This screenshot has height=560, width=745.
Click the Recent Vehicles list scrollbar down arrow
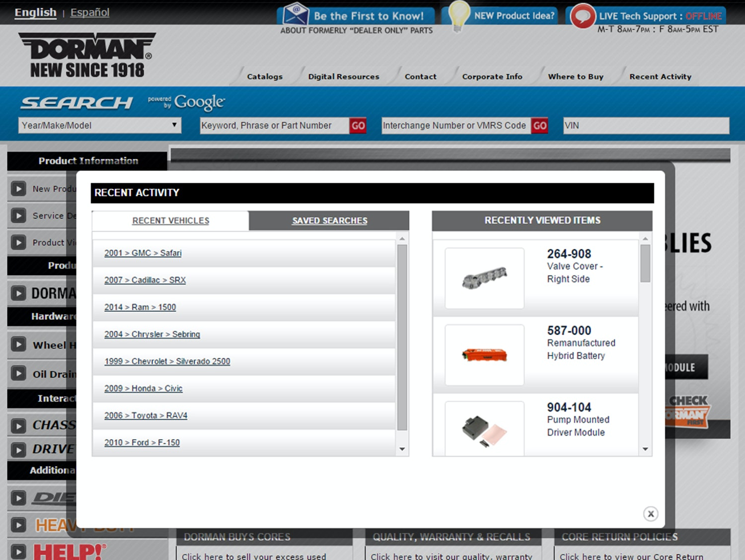[402, 449]
